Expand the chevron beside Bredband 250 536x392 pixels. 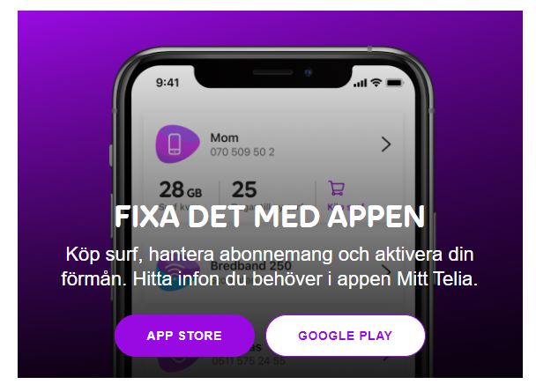pyautogui.click(x=386, y=271)
